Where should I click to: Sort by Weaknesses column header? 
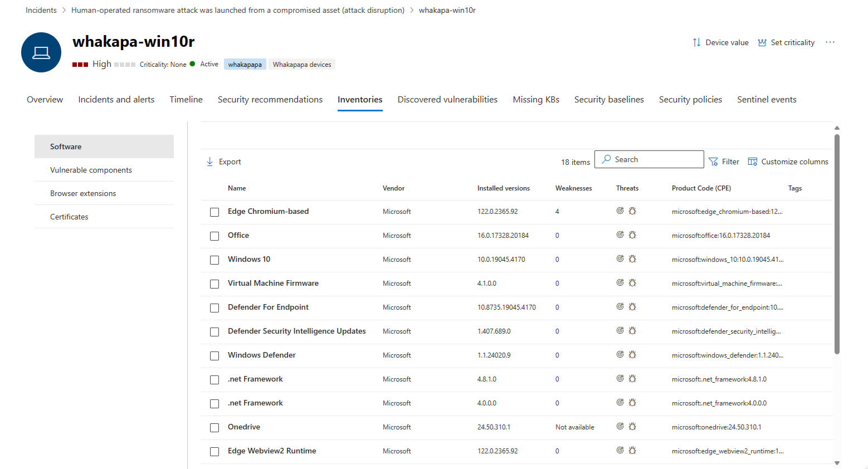coord(574,188)
